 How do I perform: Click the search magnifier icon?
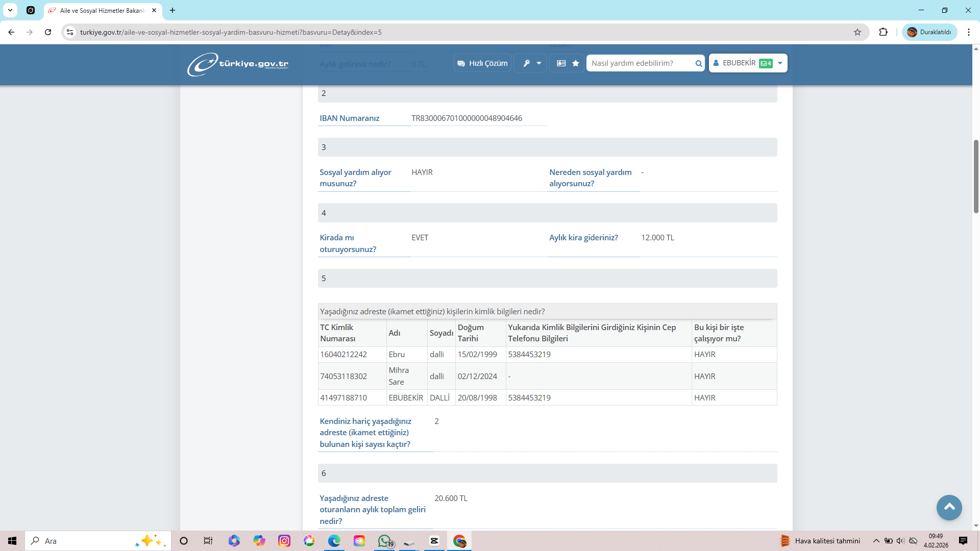coord(698,63)
